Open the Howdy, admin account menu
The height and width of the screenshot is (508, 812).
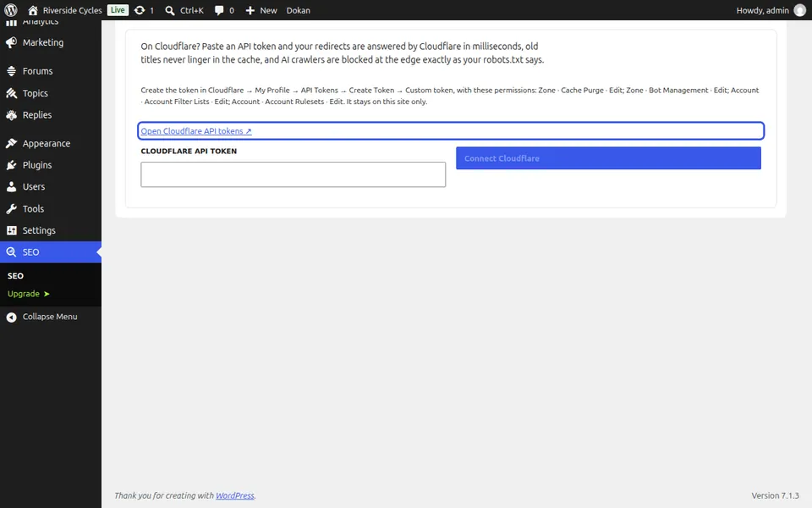point(771,10)
